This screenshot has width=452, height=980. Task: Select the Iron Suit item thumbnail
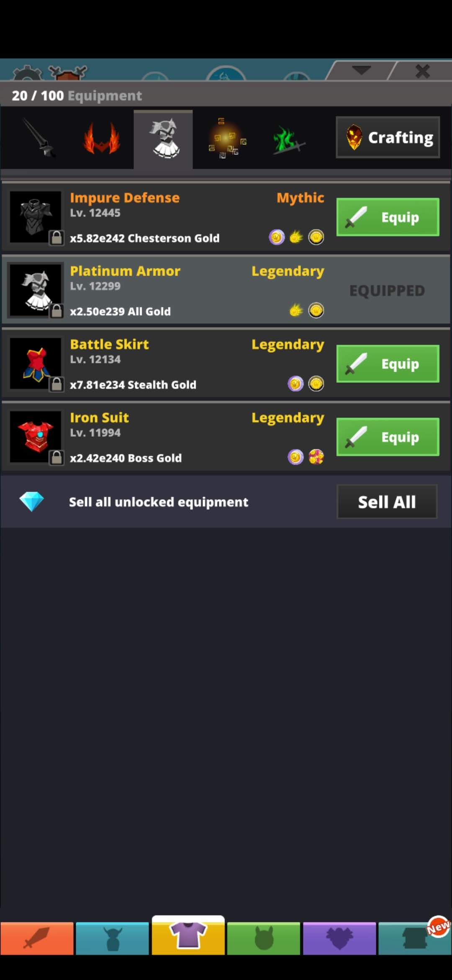click(x=36, y=437)
